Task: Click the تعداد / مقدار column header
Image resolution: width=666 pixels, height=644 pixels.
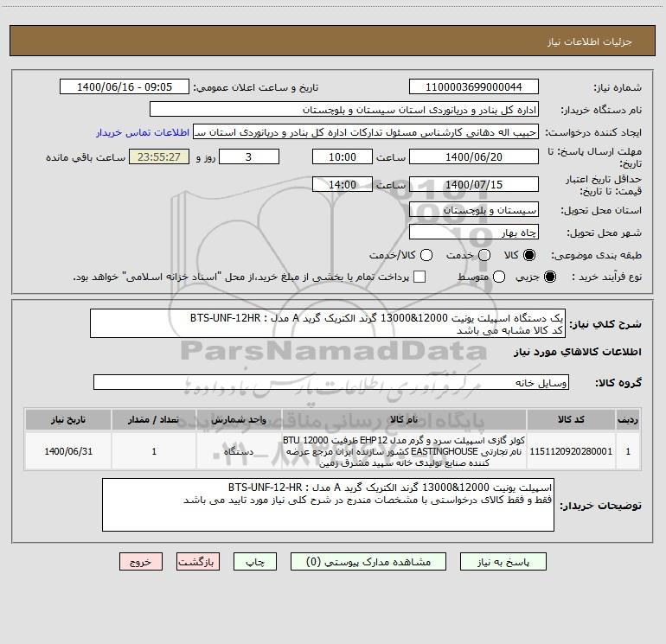Action: tap(154, 419)
